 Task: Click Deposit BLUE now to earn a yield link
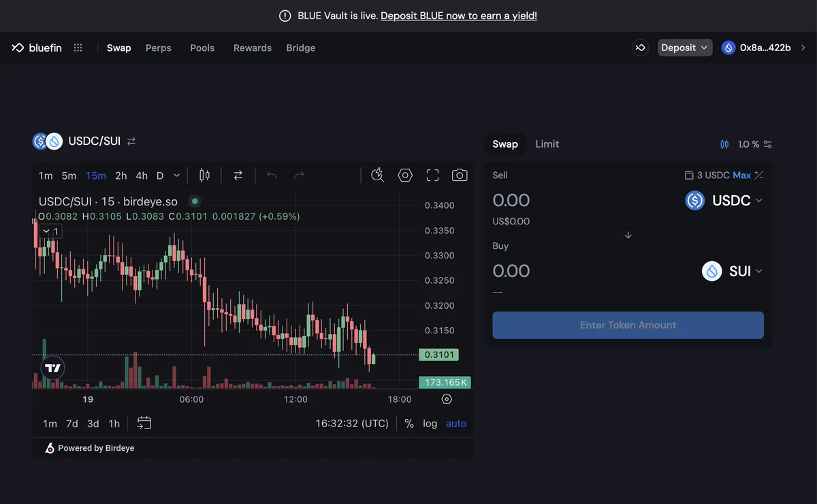tap(459, 16)
